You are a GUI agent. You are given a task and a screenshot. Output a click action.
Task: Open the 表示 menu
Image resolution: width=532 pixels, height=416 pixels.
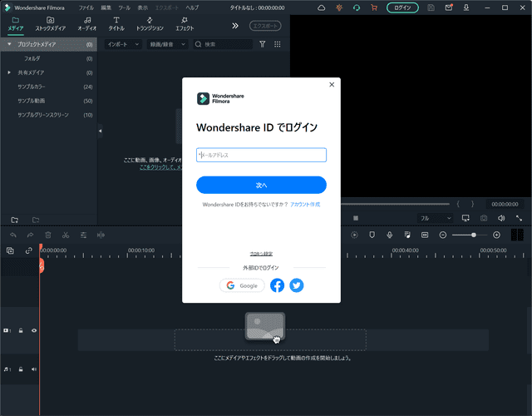point(142,7)
